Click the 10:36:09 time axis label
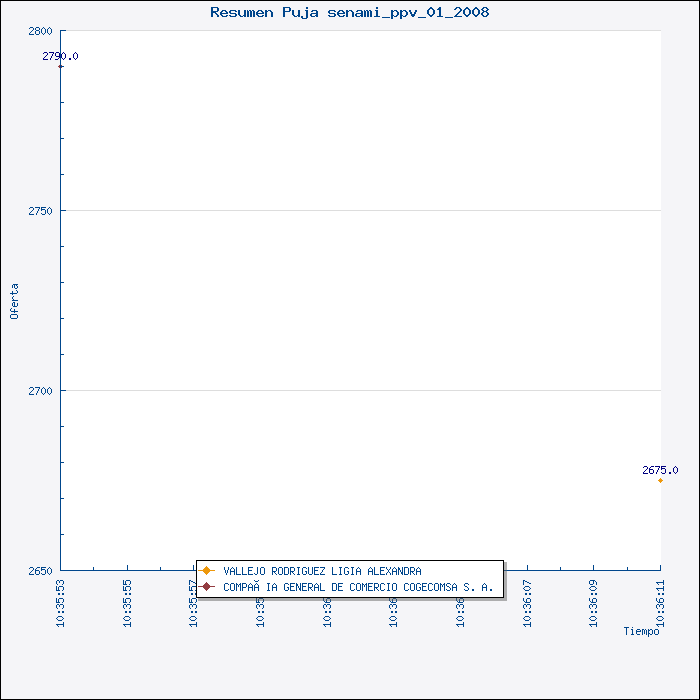Viewport: 700px width, 700px height. click(x=594, y=602)
